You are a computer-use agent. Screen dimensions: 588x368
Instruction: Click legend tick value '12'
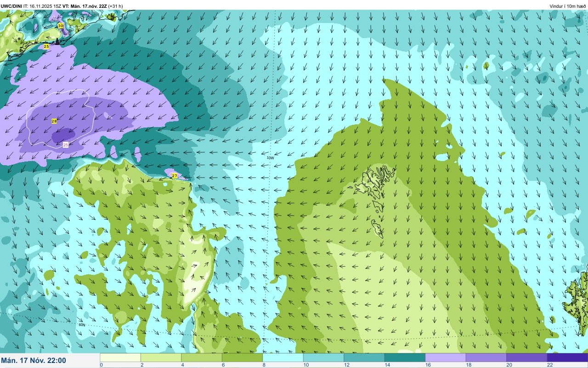pyautogui.click(x=346, y=365)
